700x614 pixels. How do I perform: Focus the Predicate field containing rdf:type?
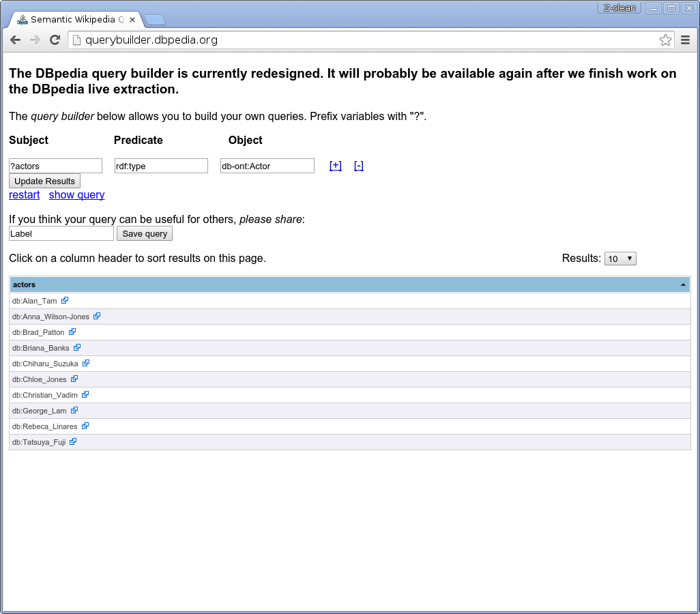click(161, 166)
